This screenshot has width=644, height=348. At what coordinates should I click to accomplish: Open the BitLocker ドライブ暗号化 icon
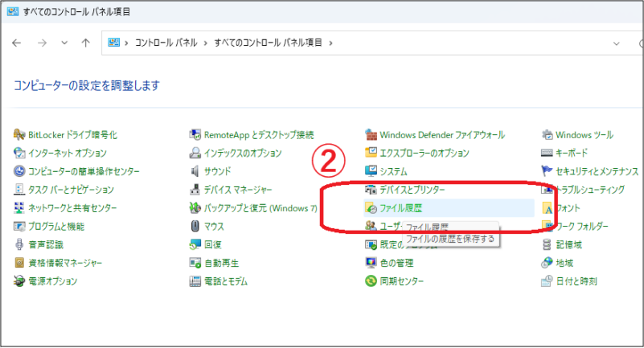coord(19,134)
